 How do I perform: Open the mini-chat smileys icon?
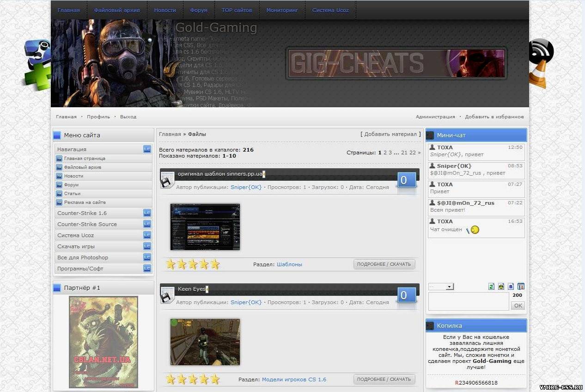(501, 287)
